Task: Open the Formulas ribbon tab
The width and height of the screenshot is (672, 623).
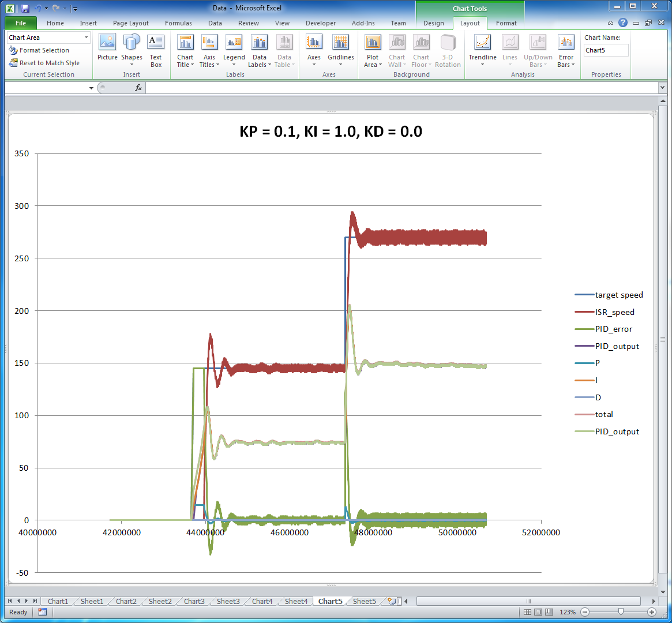Action: (178, 23)
